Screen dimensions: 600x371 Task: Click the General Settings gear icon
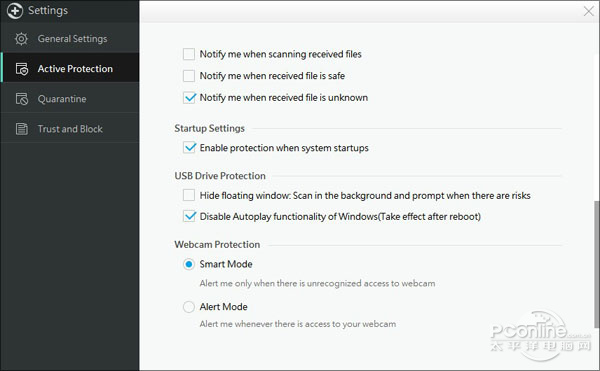[21, 39]
